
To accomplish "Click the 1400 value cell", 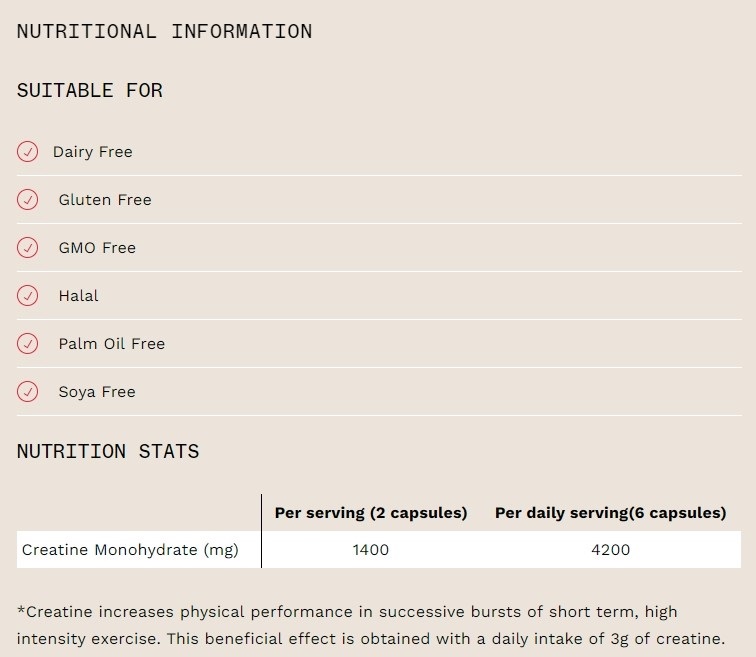I will [371, 550].
